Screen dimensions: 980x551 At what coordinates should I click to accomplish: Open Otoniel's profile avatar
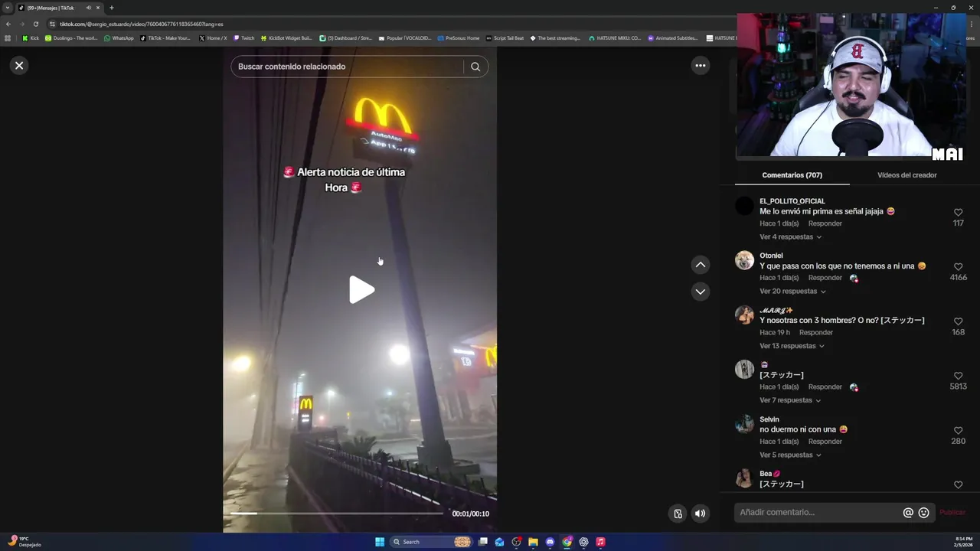[x=744, y=260]
